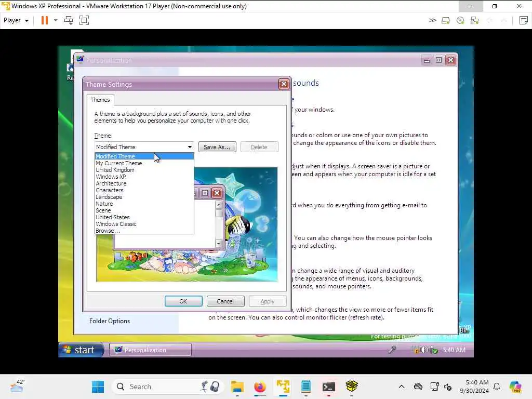The width and height of the screenshot is (532, 399).
Task: Open Firefox from the host taskbar
Action: (260, 387)
